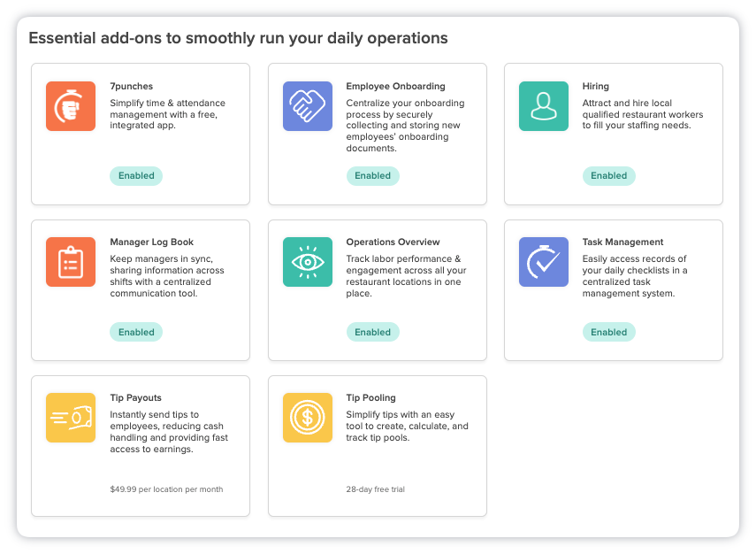Click the 7punches fist stopwatch icon
This screenshot has height=554, width=756.
tap(71, 106)
